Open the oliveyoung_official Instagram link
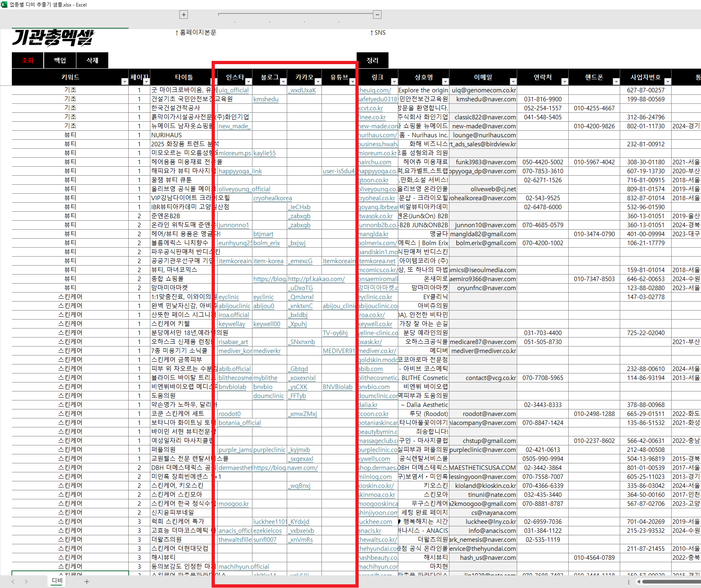 244,189
